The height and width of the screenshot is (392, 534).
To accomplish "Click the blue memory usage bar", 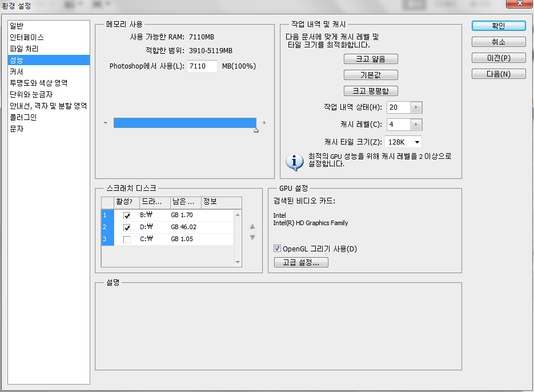I will 185,123.
